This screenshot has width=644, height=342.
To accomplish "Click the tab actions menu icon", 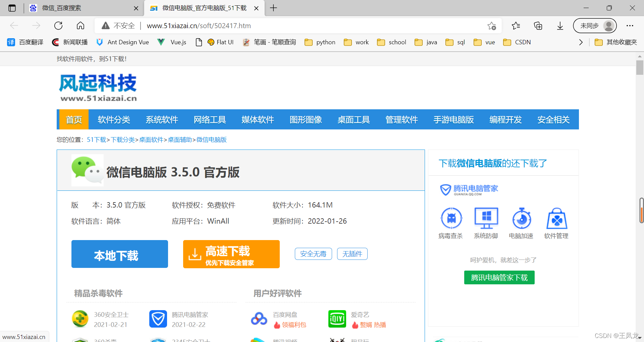I will pyautogui.click(x=12, y=8).
